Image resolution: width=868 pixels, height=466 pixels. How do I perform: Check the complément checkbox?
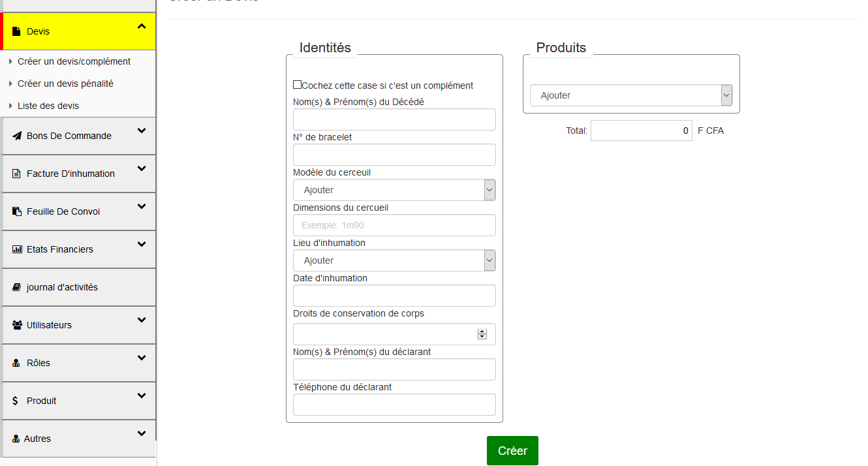coord(298,85)
